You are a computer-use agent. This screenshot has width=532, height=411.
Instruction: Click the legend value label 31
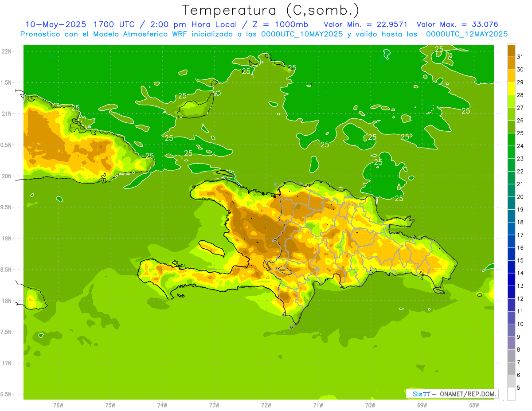[x=520, y=57]
